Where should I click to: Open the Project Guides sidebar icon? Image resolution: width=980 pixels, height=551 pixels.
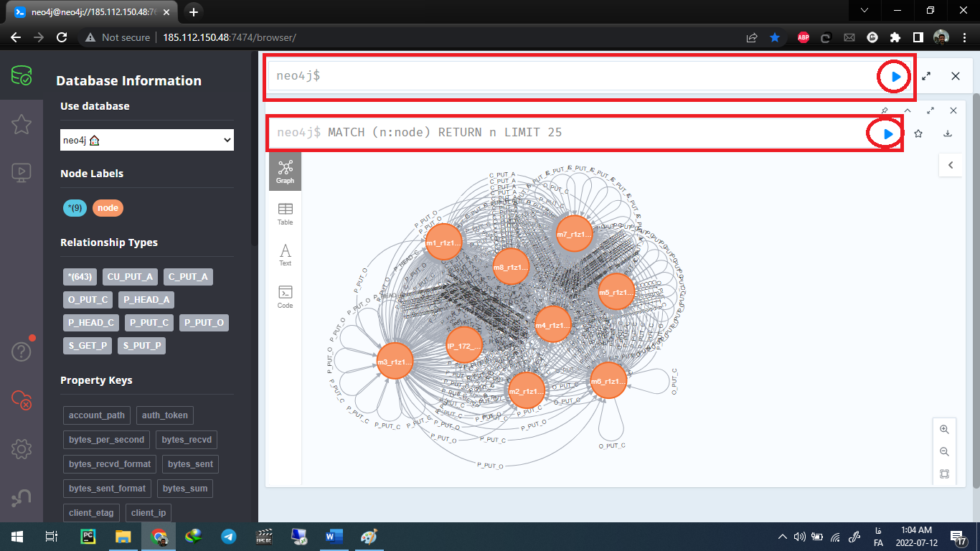(22, 172)
